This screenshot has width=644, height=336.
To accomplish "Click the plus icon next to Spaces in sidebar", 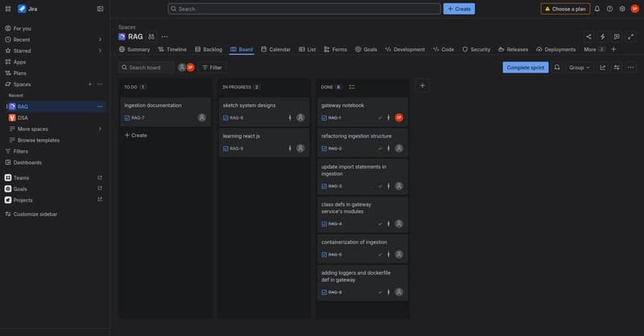I will tap(90, 84).
